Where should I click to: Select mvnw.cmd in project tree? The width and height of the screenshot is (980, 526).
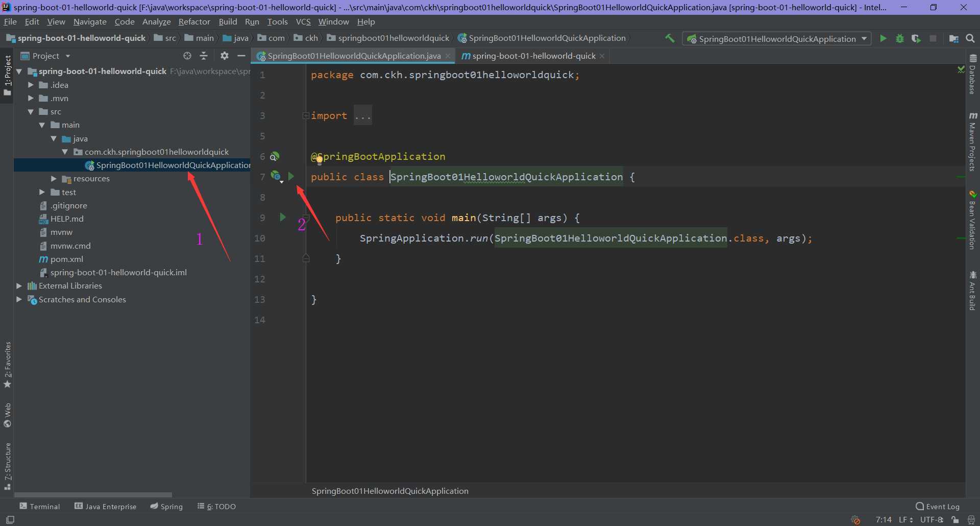70,246
